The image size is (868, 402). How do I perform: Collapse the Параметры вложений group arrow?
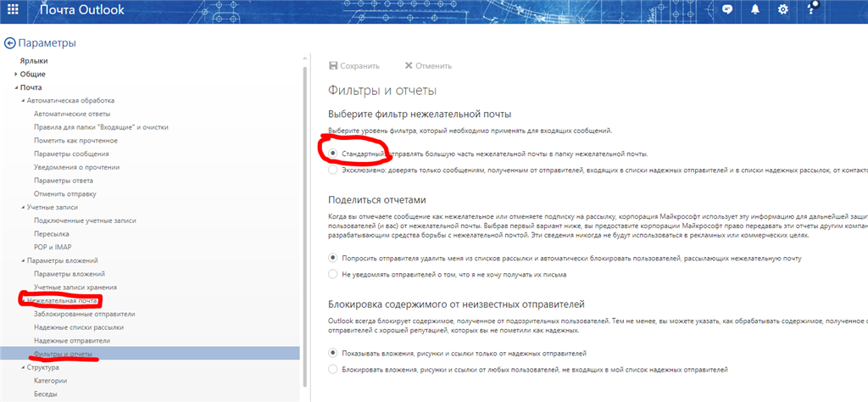tap(23, 261)
